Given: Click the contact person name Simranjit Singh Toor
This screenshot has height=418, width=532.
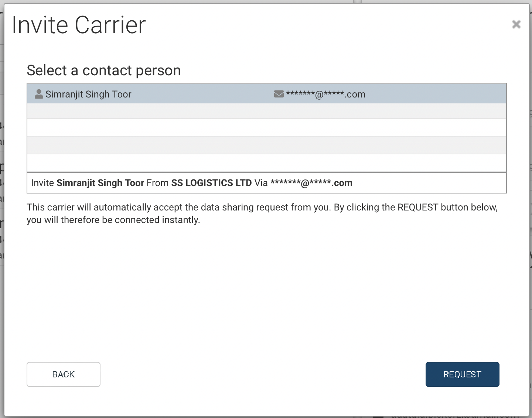Looking at the screenshot, I should (88, 94).
